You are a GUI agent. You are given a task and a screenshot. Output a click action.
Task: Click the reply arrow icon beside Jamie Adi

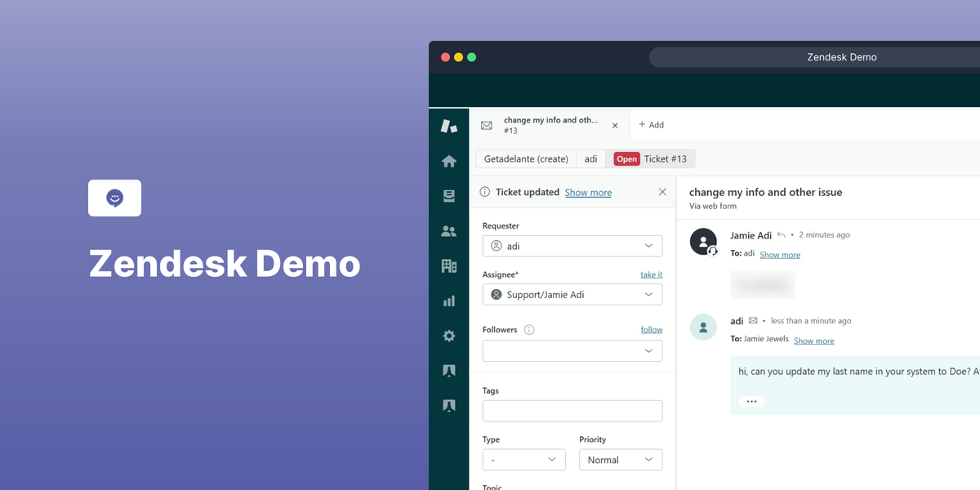782,235
